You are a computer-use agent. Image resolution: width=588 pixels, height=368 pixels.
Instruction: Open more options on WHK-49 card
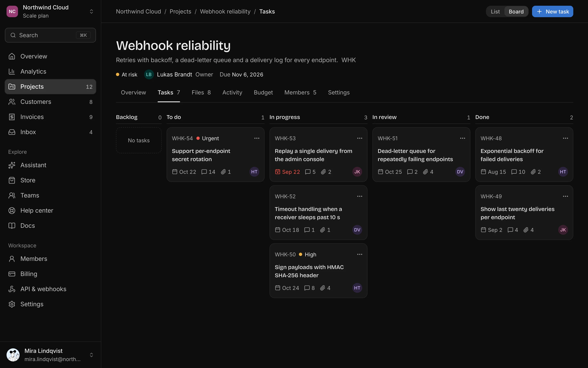[x=565, y=196]
